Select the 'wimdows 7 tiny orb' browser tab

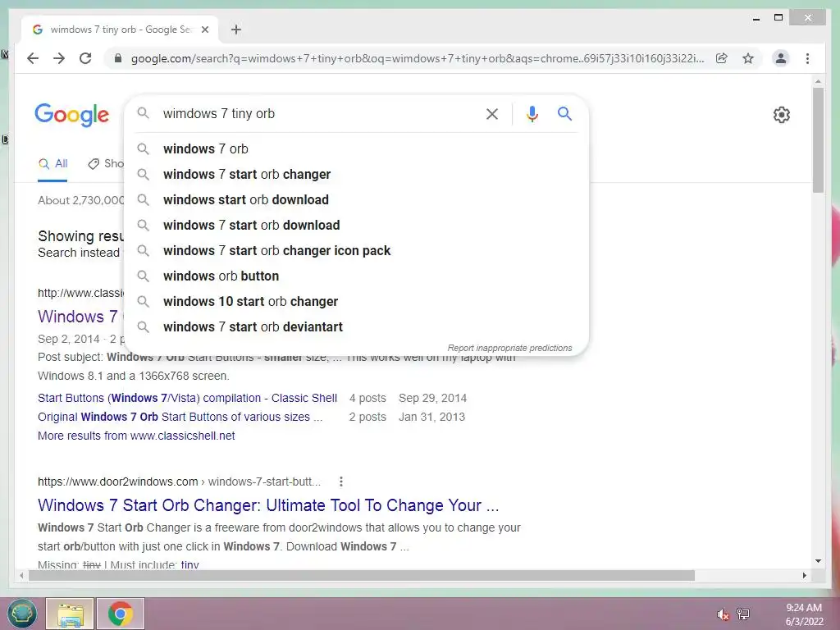pyautogui.click(x=120, y=30)
